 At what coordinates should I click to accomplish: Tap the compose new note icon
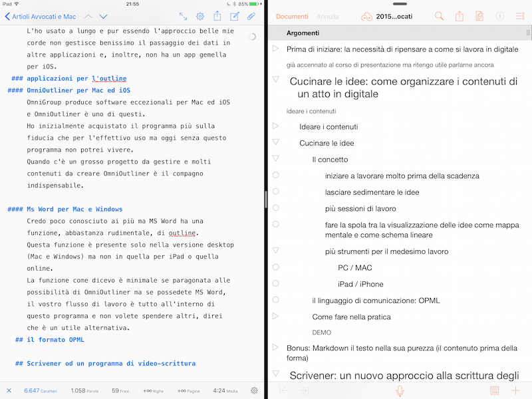235,16
